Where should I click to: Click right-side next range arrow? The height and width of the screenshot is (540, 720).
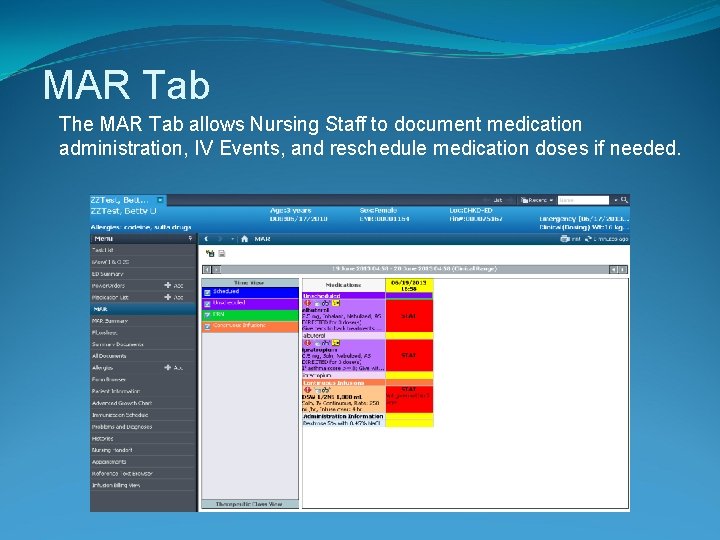point(623,270)
